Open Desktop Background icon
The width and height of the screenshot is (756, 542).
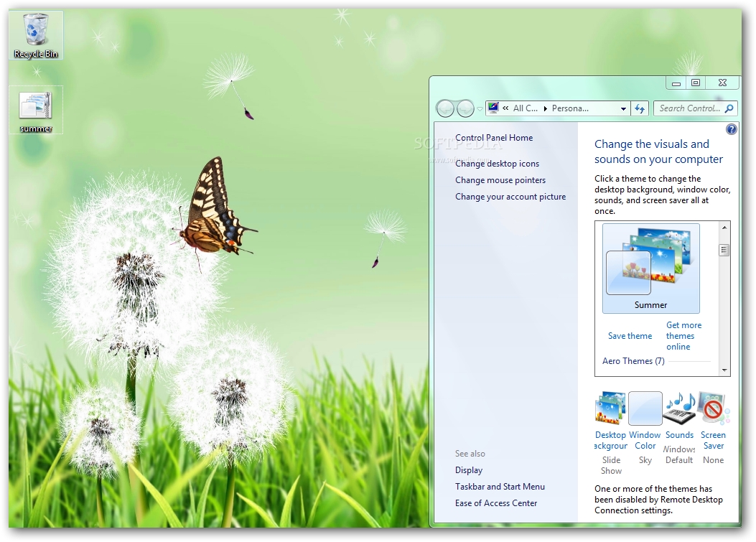coord(610,408)
